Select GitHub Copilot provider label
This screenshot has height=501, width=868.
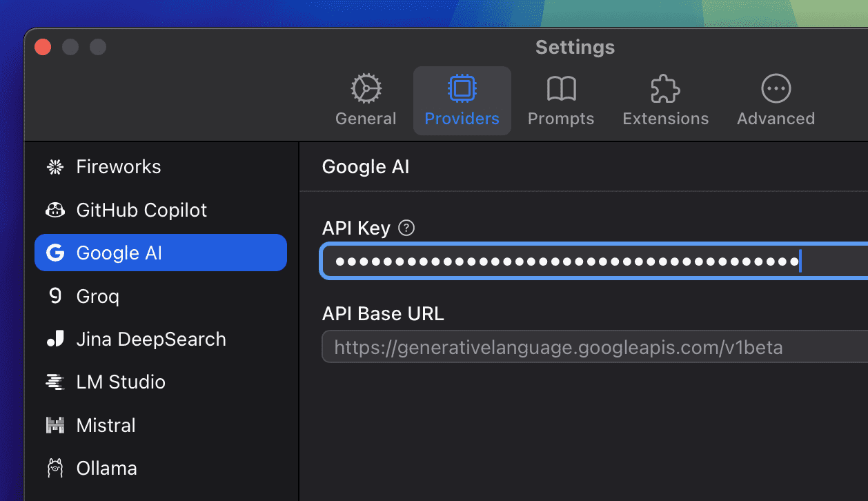pyautogui.click(x=141, y=210)
